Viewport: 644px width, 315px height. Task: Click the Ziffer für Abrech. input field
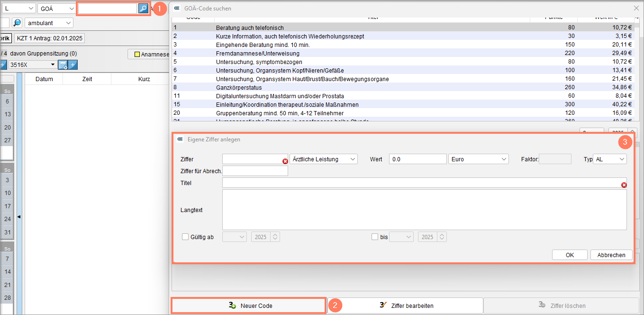click(255, 171)
